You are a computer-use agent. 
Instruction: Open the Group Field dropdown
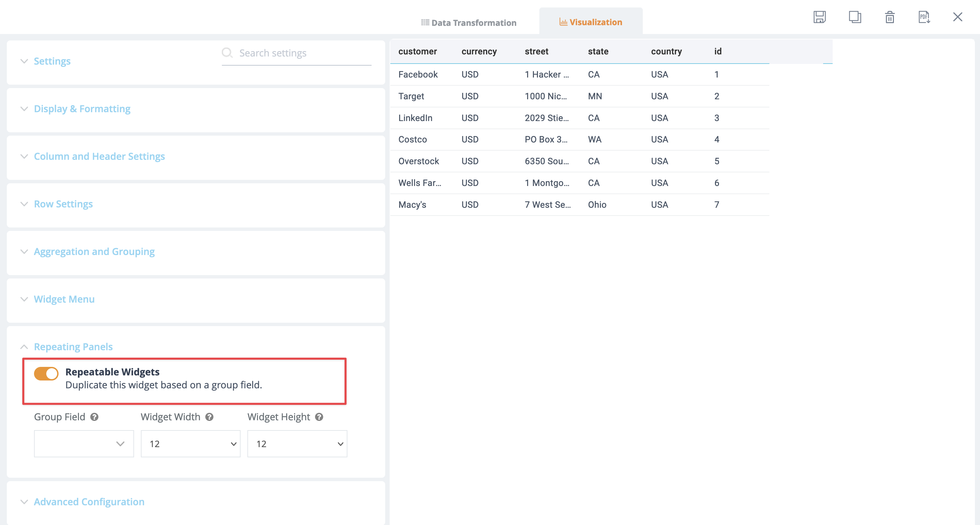(84, 443)
